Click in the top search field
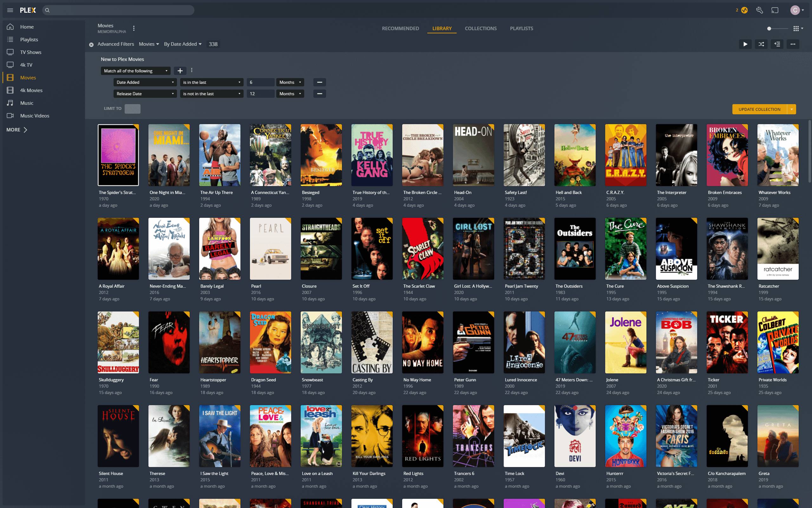This screenshot has height=508, width=812. [x=118, y=10]
